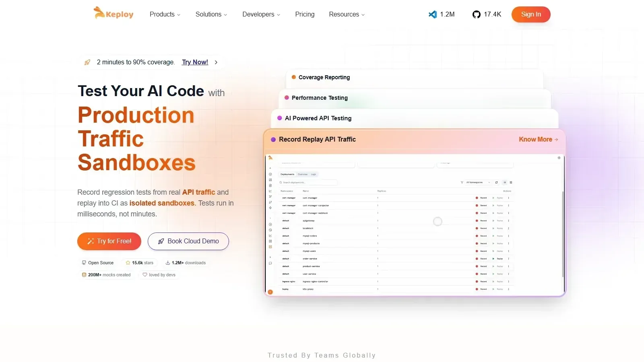Click the star icon in 15.6k stars badge
Screen dimensions: 644x362
pyautogui.click(x=128, y=263)
